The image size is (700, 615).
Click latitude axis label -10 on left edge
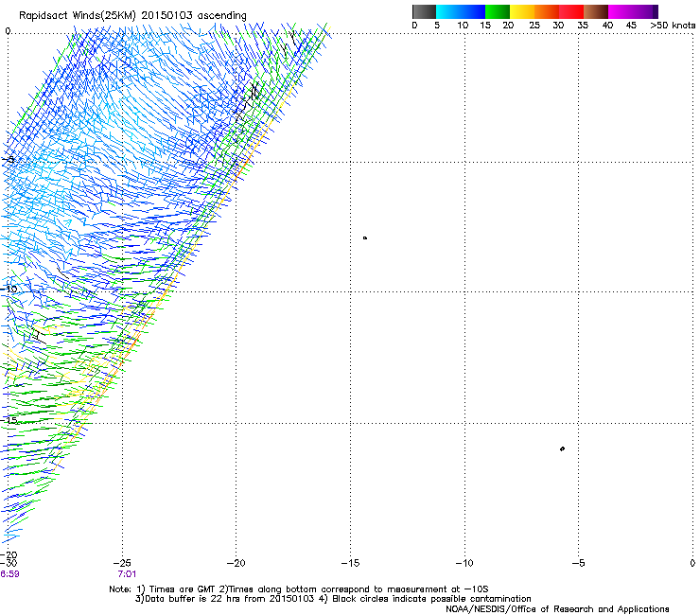[x=9, y=289]
